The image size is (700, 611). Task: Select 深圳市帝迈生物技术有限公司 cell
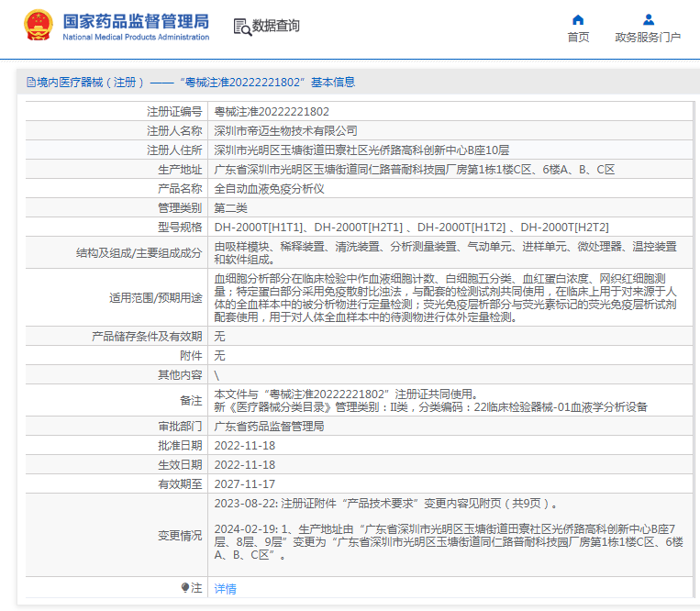pos(285,131)
